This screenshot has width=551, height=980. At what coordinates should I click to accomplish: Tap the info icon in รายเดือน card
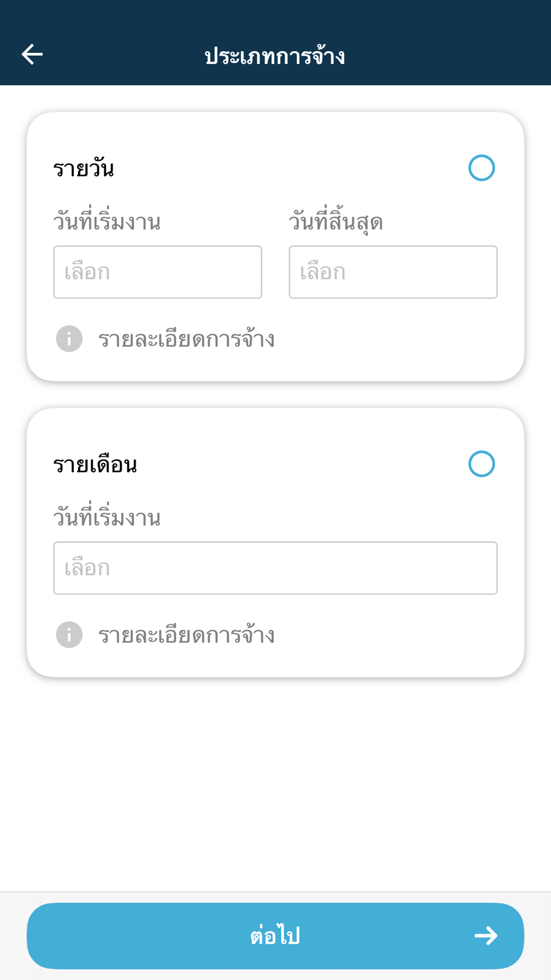(x=69, y=635)
